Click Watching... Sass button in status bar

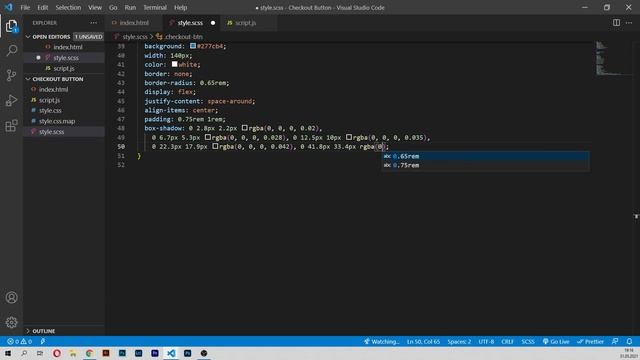382,341
